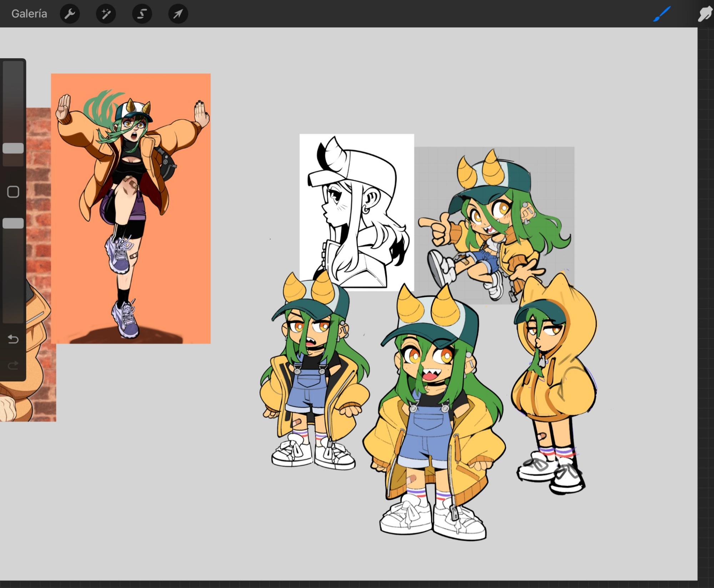Activate the Transform arrow tool
The image size is (714, 588).
(178, 14)
